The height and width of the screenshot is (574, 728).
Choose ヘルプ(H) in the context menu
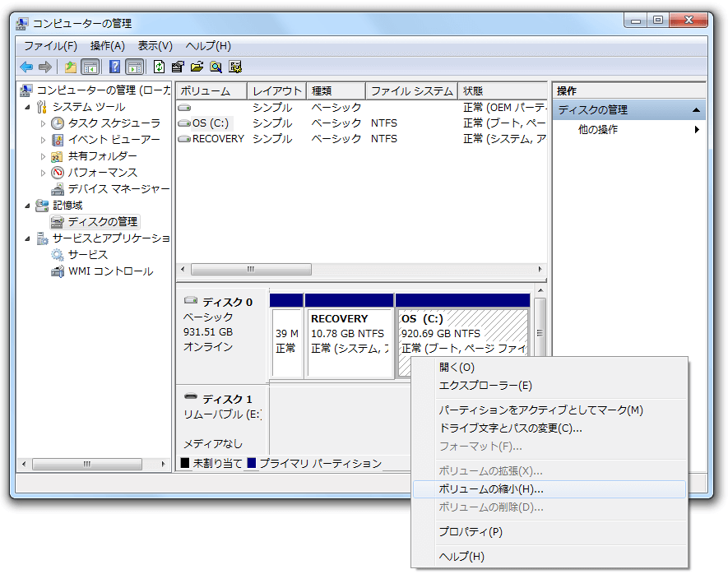pos(549,557)
